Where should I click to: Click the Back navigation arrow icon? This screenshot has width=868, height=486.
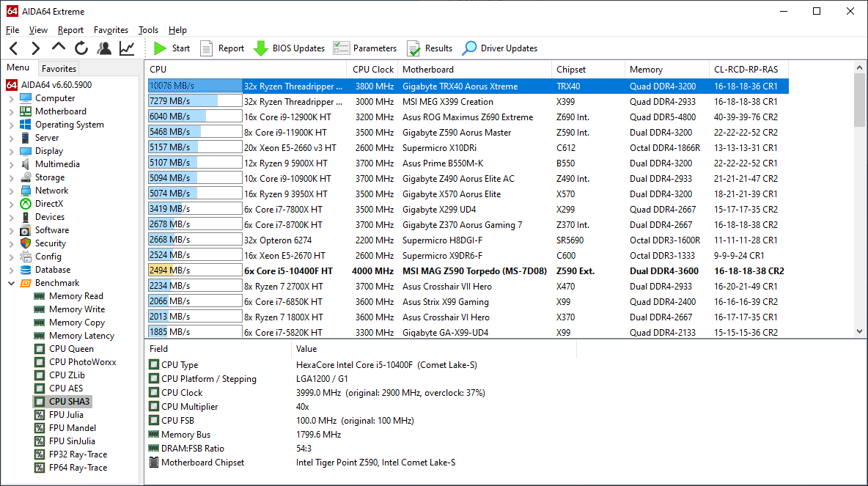[x=14, y=48]
